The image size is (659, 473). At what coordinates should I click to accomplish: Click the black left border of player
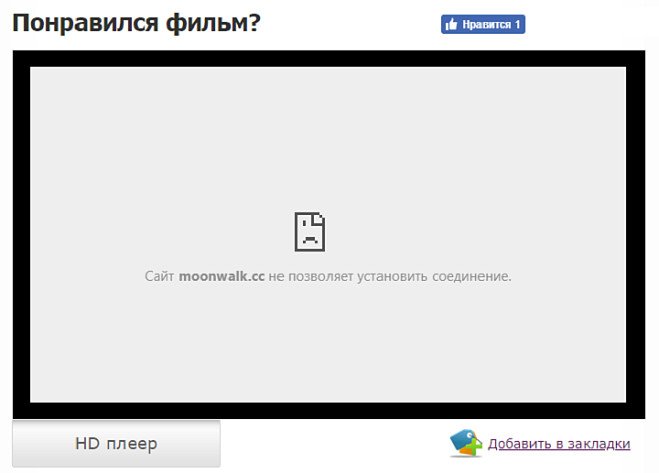[21, 235]
